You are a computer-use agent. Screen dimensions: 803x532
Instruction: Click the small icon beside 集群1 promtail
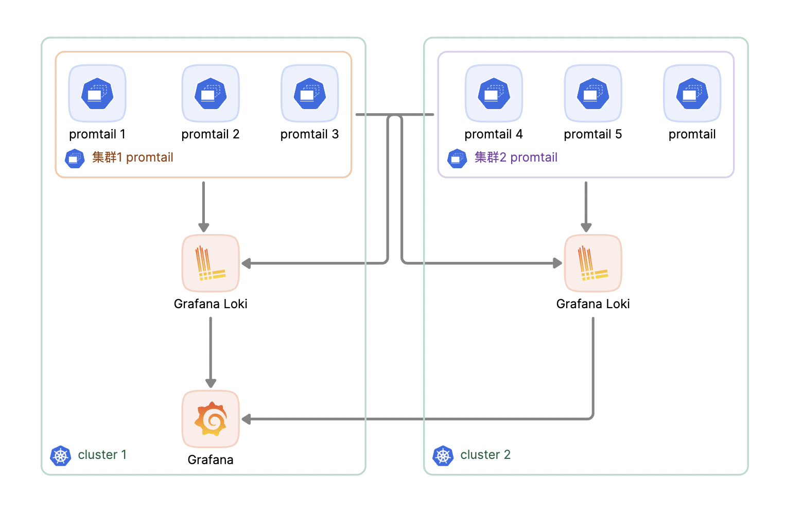click(75, 158)
